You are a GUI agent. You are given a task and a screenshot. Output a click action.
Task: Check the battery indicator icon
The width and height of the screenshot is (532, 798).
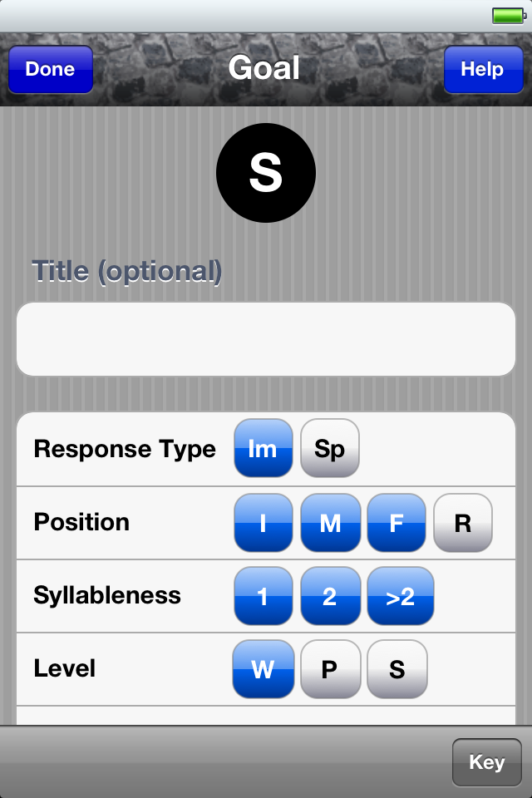(509, 16)
